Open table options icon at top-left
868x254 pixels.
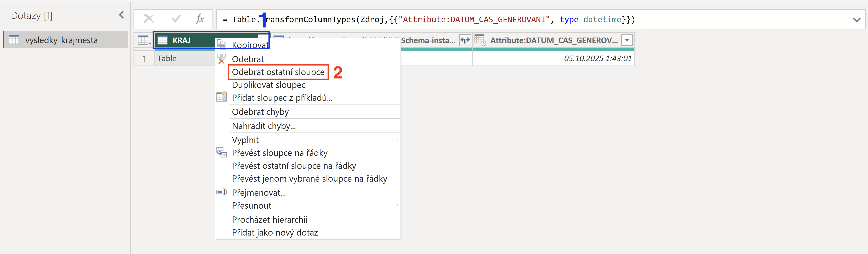[x=144, y=40]
